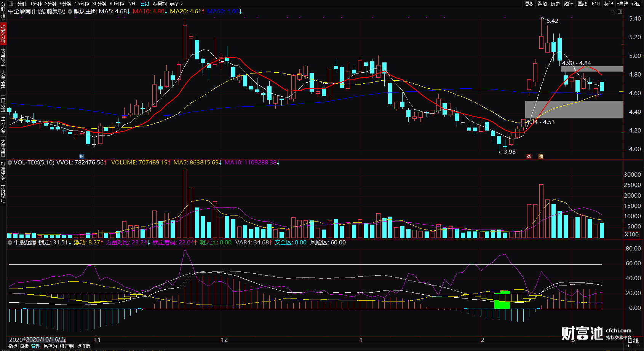Select the 30分钟 period
Screen dimensions: 644x351
(99, 4)
